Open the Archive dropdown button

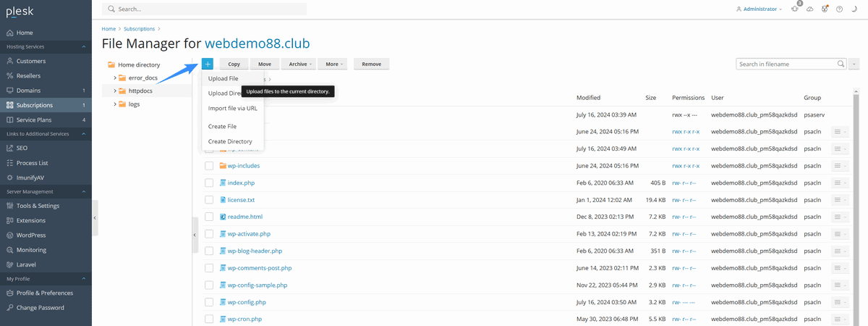pyautogui.click(x=299, y=64)
